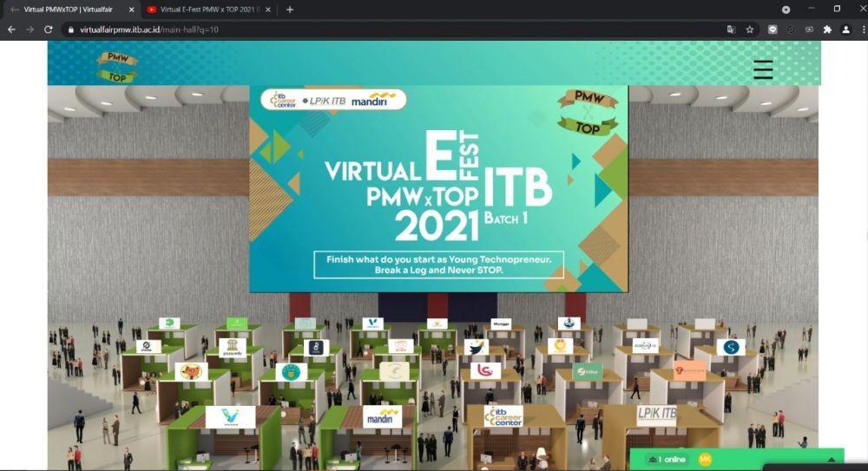Close the Virtual PMWxTOP tab
Image resolution: width=868 pixels, height=471 pixels.
click(x=131, y=10)
